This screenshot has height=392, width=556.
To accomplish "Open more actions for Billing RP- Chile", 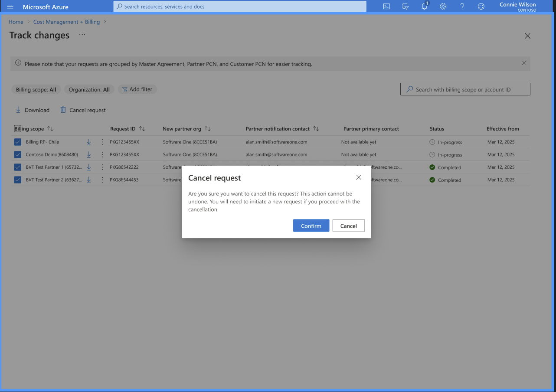I will click(x=102, y=142).
